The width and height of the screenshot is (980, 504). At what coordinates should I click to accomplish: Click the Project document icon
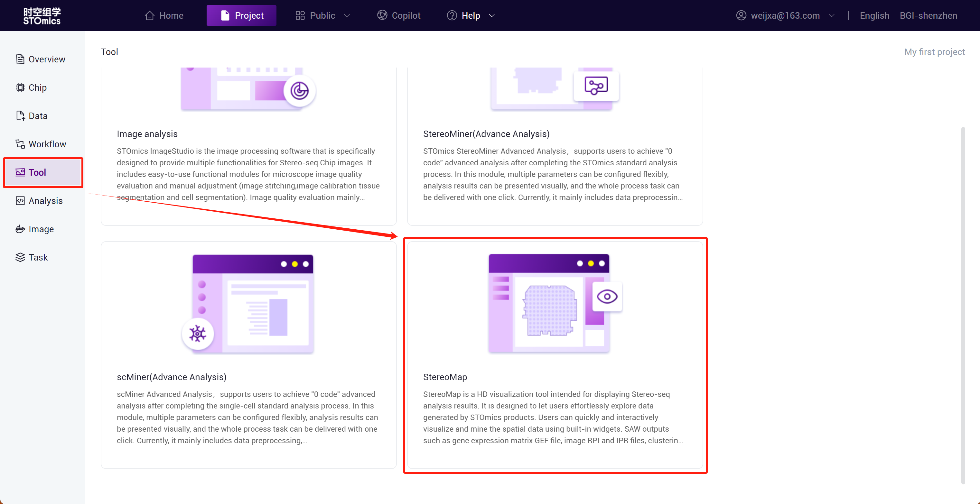pos(225,15)
